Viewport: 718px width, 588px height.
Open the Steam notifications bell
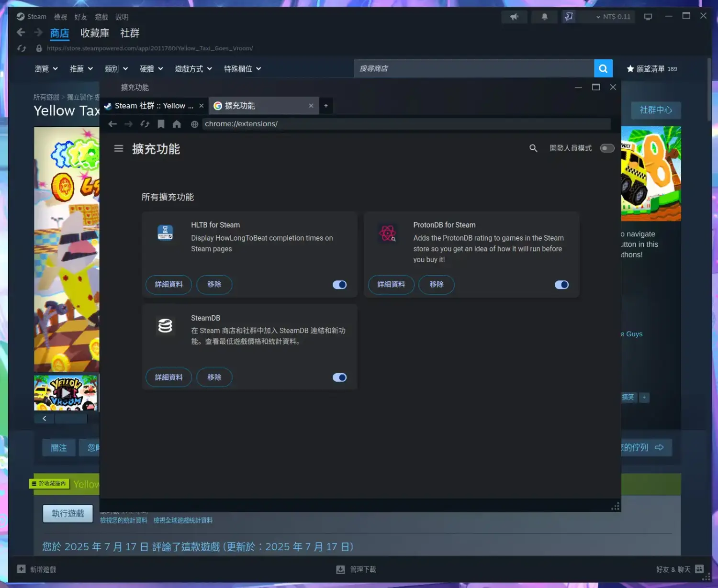[x=544, y=17]
